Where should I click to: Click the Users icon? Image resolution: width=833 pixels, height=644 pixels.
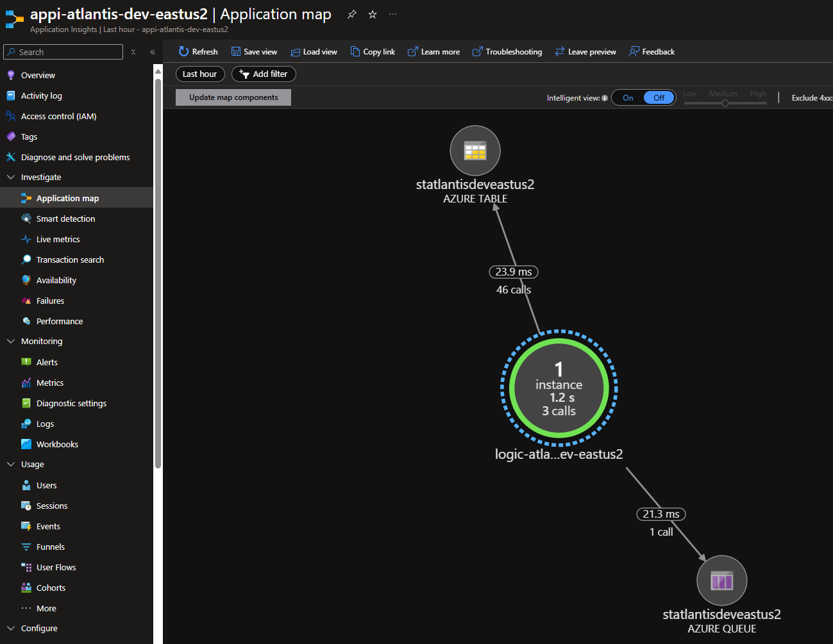coord(26,485)
